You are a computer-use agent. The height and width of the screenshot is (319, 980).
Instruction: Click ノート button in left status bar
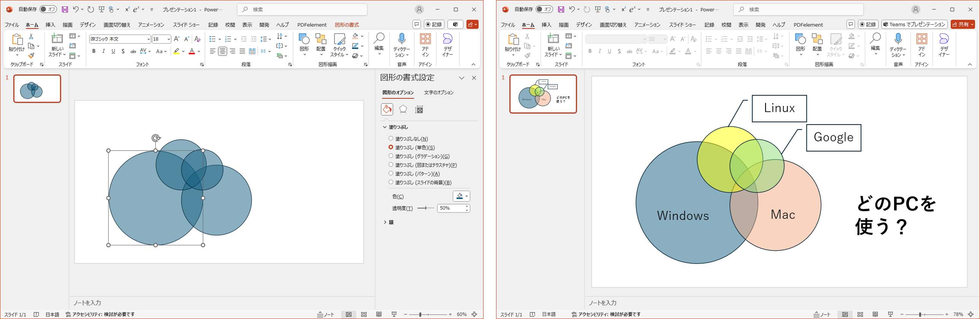[326, 314]
